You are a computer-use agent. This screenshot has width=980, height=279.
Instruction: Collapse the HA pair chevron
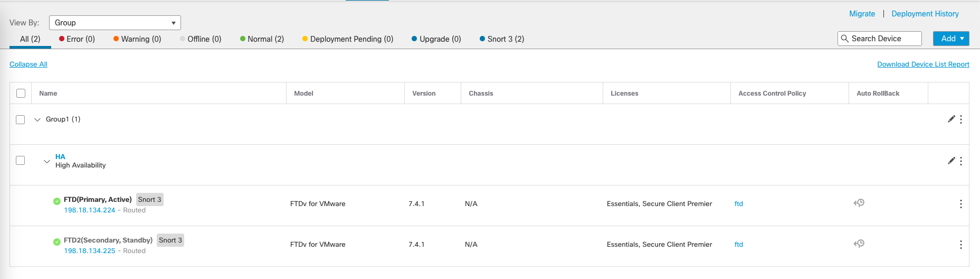tap(47, 161)
